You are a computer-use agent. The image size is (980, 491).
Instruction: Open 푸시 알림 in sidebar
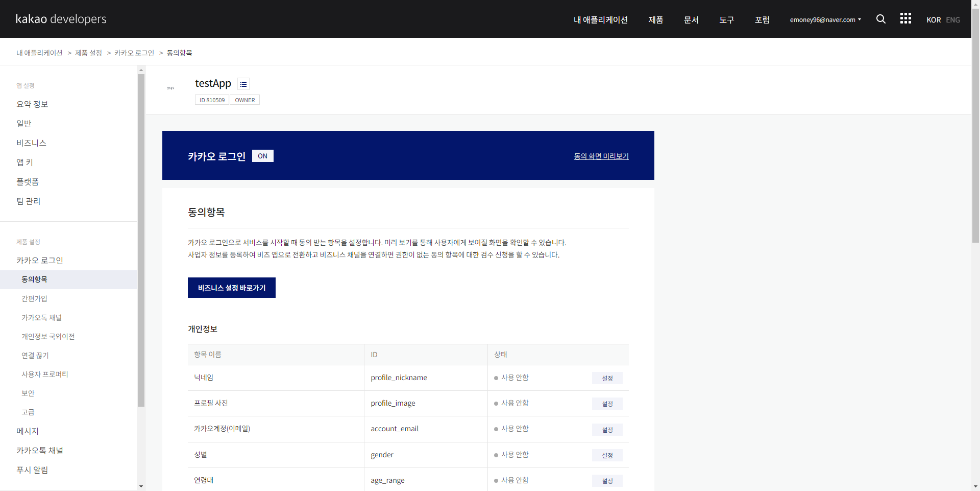point(32,470)
